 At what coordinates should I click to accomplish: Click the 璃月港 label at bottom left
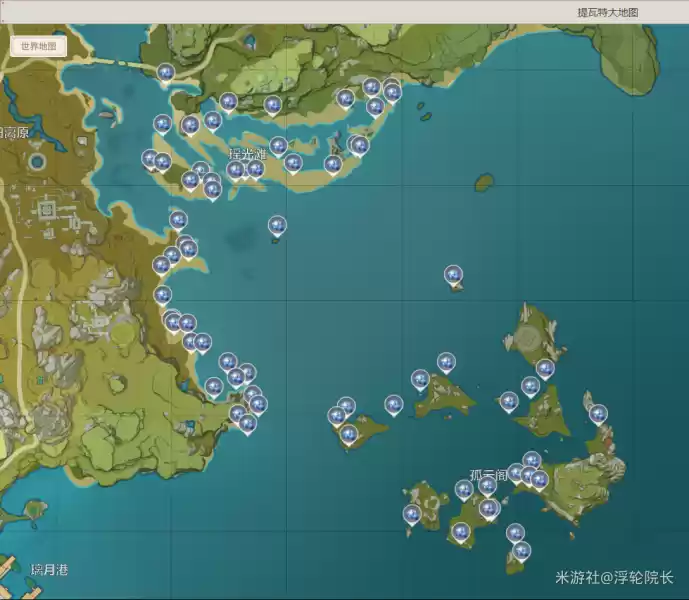pyautogui.click(x=49, y=569)
